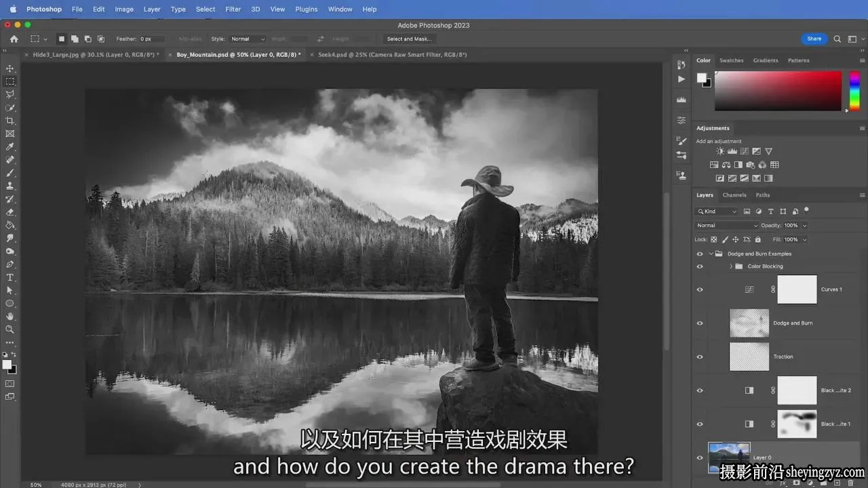The width and height of the screenshot is (868, 488).
Task: Select the Pen tool
Action: [10, 264]
